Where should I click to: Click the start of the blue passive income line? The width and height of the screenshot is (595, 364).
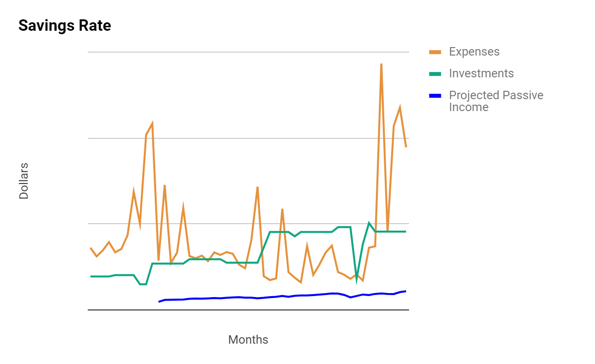pyautogui.click(x=159, y=302)
